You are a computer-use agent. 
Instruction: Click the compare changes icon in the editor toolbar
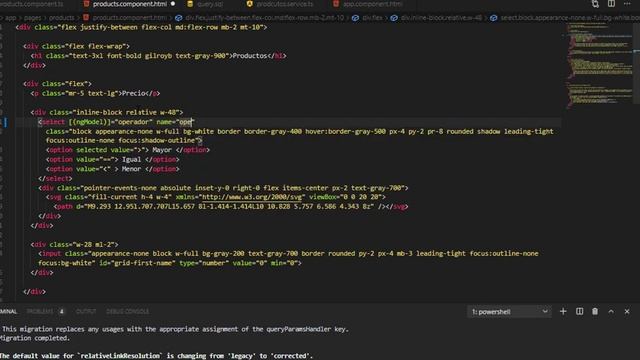[x=595, y=4]
